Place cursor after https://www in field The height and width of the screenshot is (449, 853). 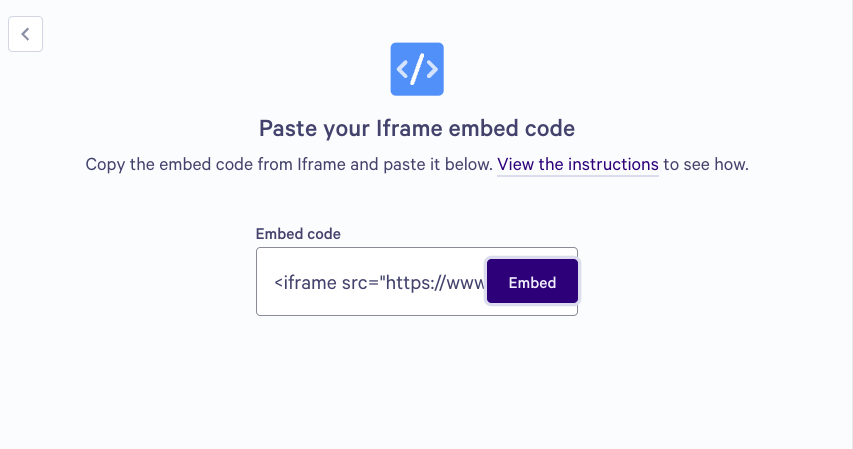coord(485,282)
